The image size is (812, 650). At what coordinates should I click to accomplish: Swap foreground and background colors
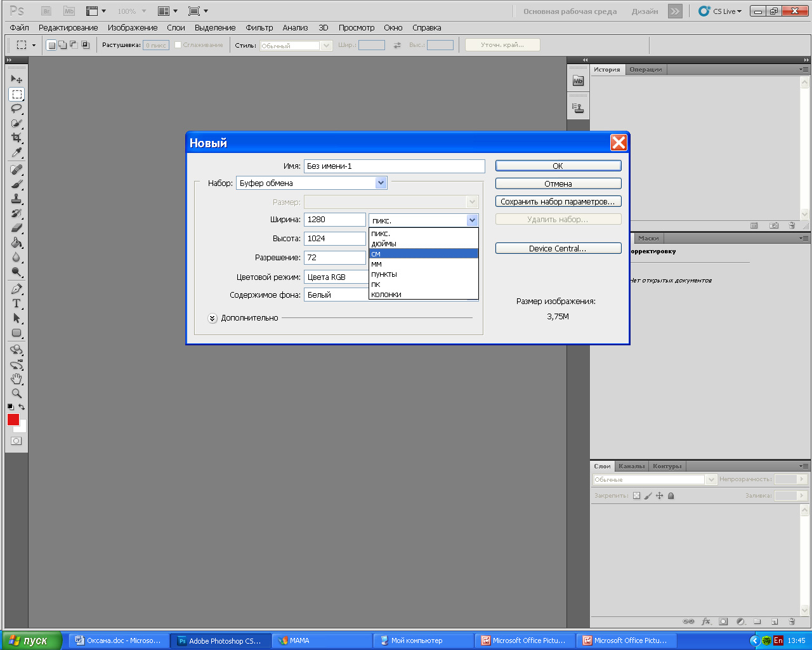(22, 407)
